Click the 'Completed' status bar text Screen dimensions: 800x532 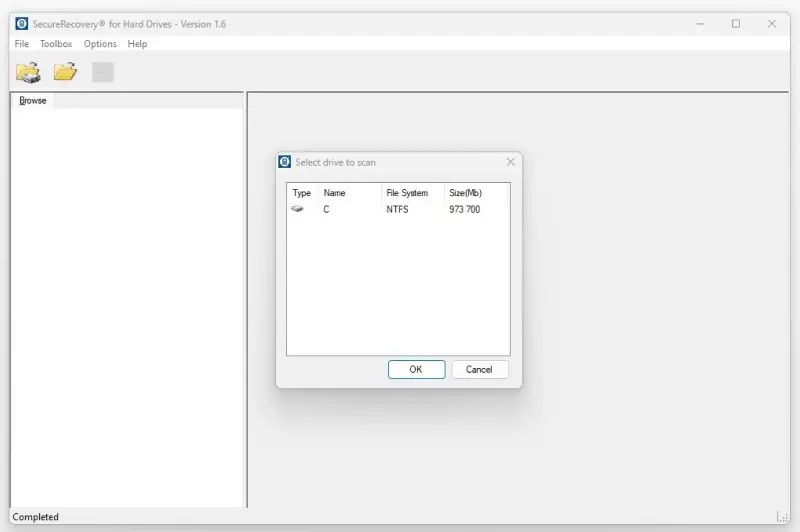36,517
